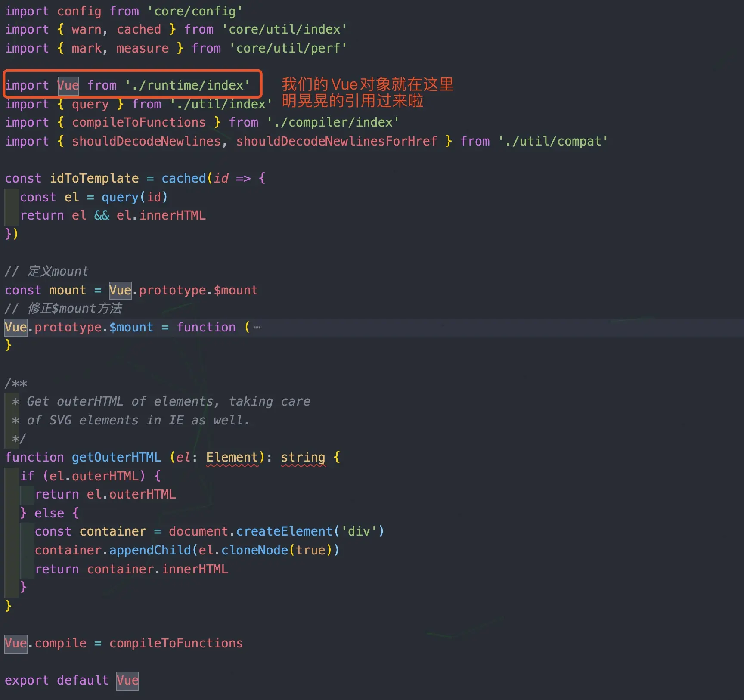The width and height of the screenshot is (744, 700).
Task: Click the './runtime/index' path string
Action: tap(188, 85)
